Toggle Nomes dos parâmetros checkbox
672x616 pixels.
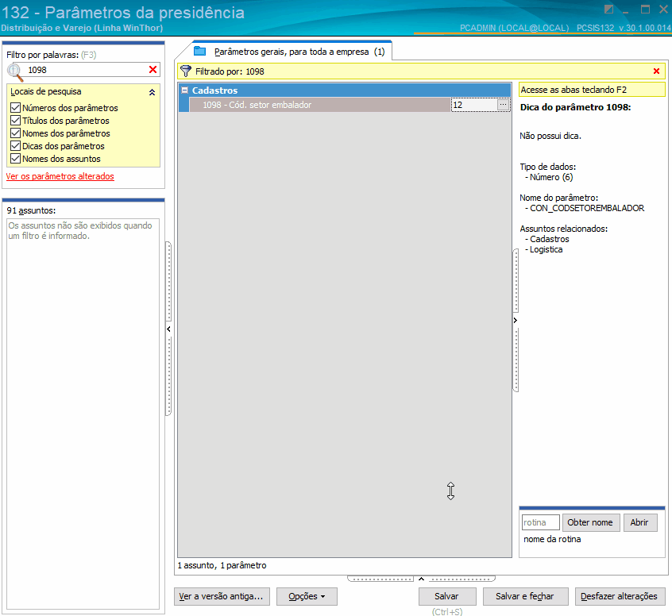[x=15, y=133]
